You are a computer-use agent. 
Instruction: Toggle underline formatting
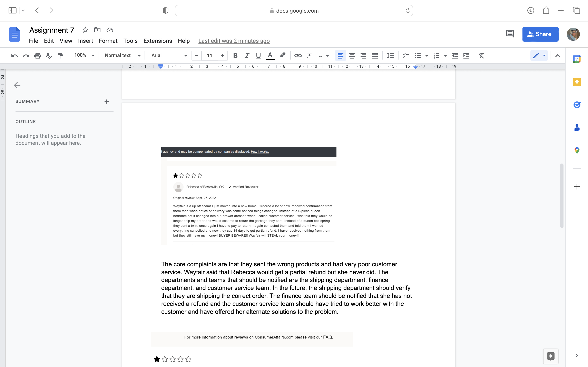258,56
